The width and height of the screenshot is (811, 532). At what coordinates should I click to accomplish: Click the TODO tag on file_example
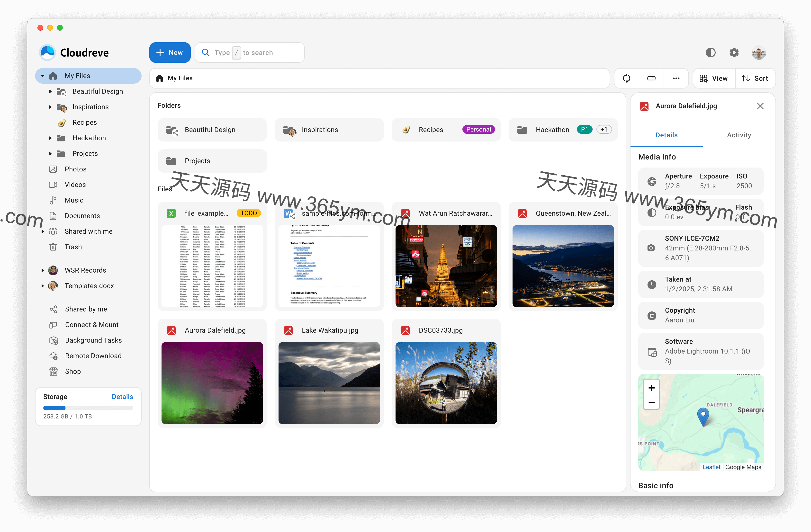pyautogui.click(x=248, y=213)
